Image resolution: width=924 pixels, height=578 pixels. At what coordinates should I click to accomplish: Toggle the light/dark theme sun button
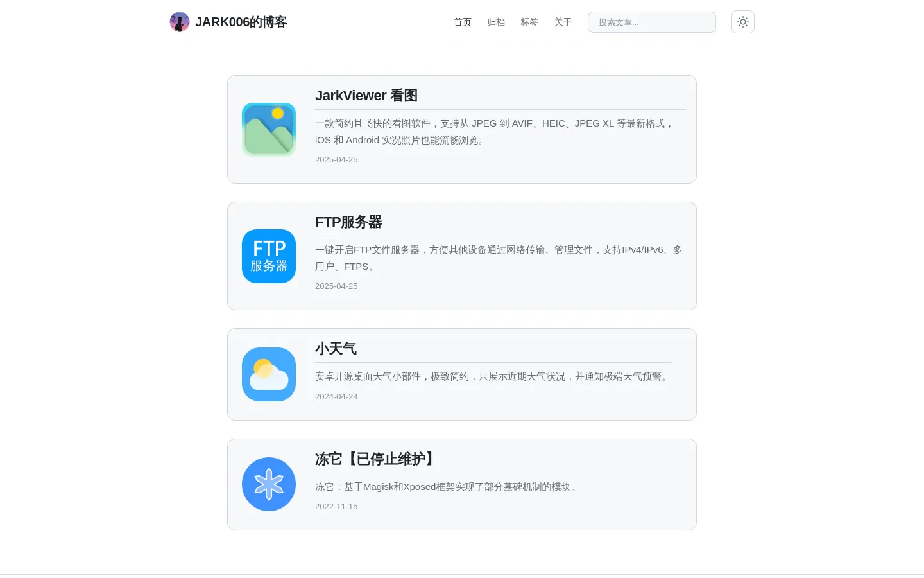pyautogui.click(x=743, y=22)
